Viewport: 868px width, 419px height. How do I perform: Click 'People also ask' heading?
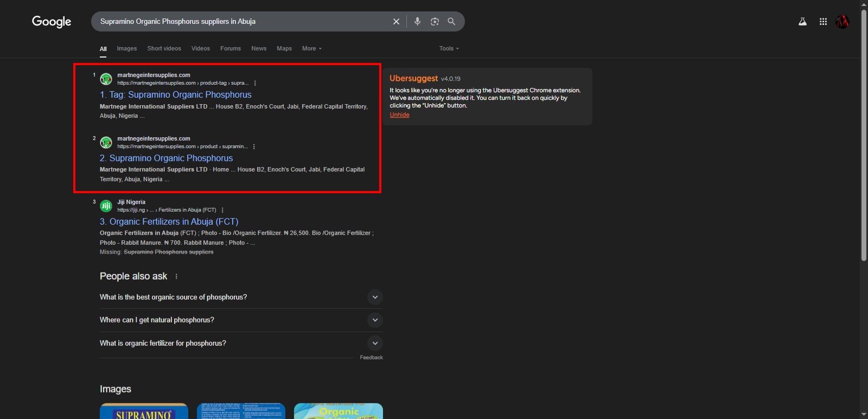click(x=133, y=276)
